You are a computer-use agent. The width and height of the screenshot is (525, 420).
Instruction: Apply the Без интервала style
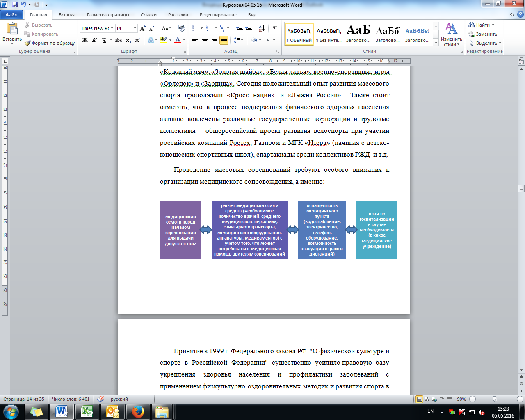(329, 34)
